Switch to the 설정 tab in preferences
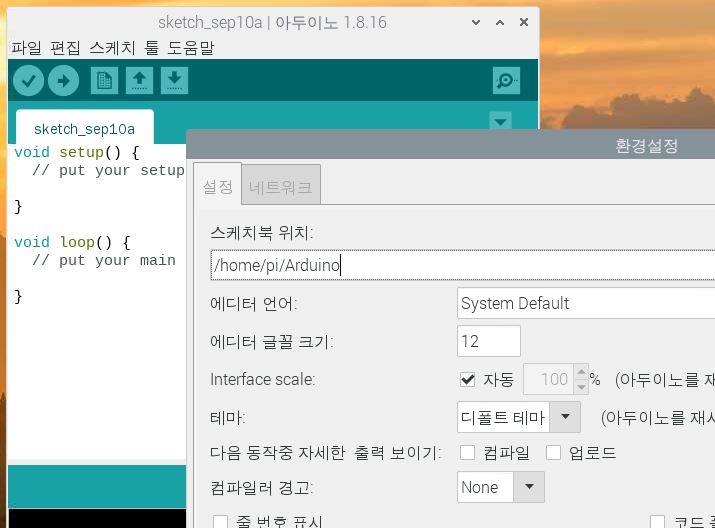715x528 pixels. 218,186
